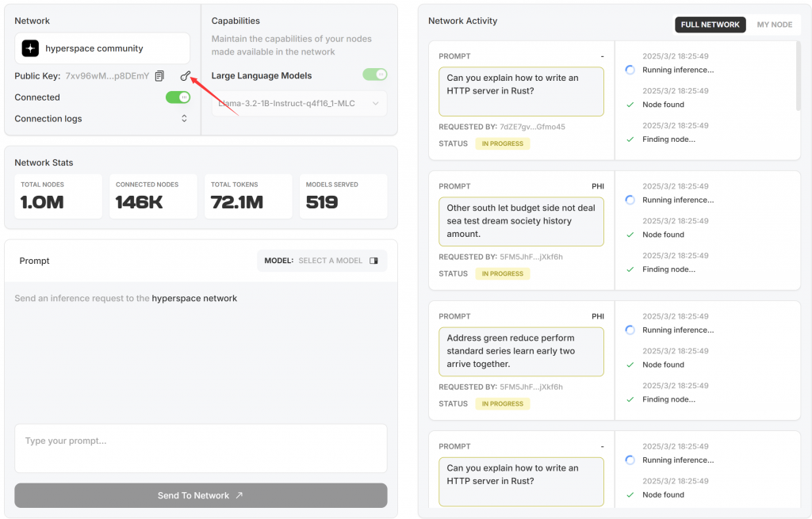Image resolution: width=812 pixels, height=519 pixels.
Task: Click the Total Tokens 72.1M stat card
Action: tap(248, 197)
